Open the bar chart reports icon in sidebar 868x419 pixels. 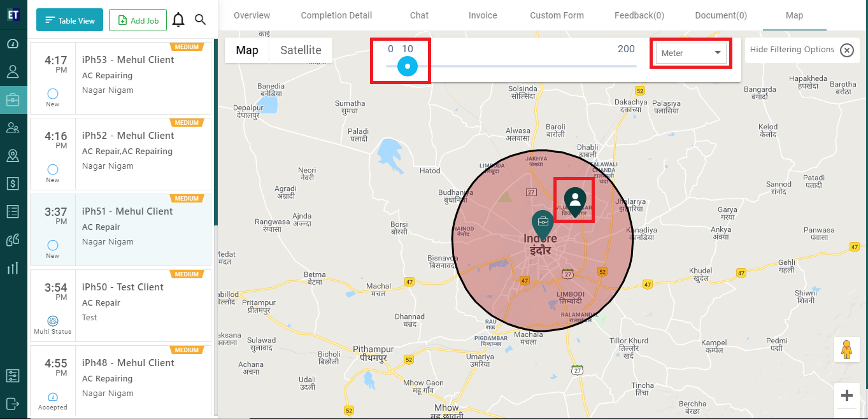[13, 268]
